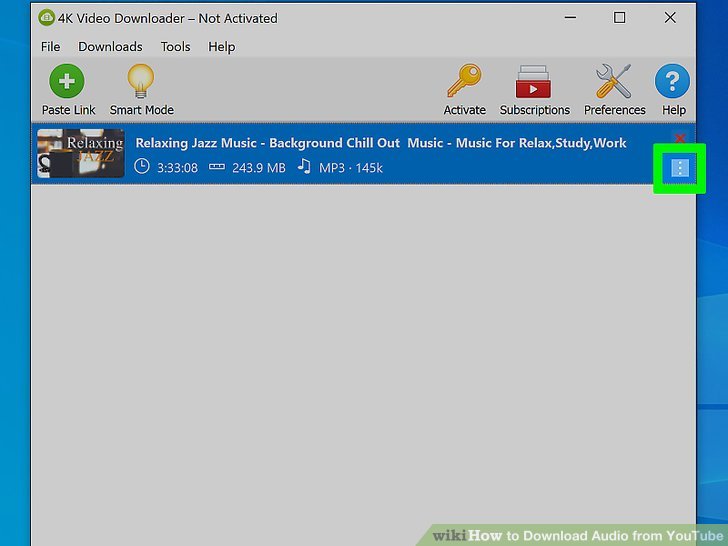
Task: Click the Paste Link green plus icon
Action: tap(67, 81)
